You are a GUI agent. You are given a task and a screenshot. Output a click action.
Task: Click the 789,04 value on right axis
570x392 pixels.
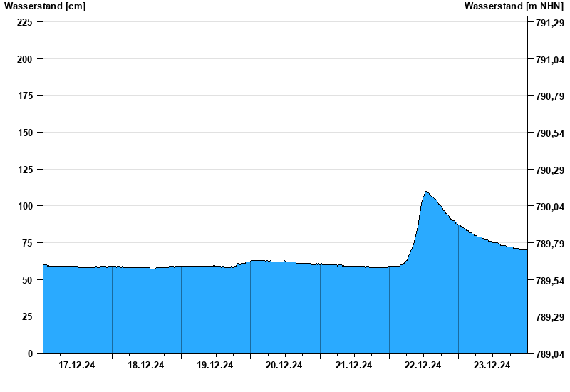pyautogui.click(x=550, y=354)
